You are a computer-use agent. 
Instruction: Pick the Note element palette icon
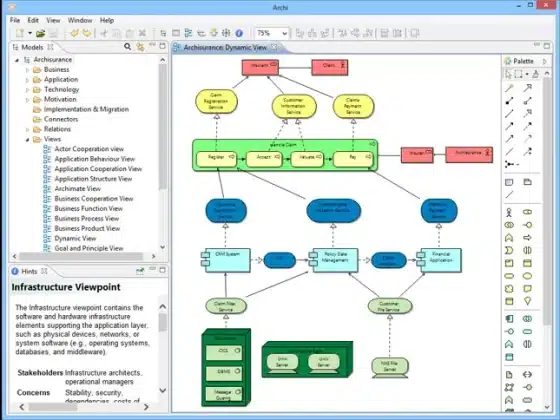point(509,182)
